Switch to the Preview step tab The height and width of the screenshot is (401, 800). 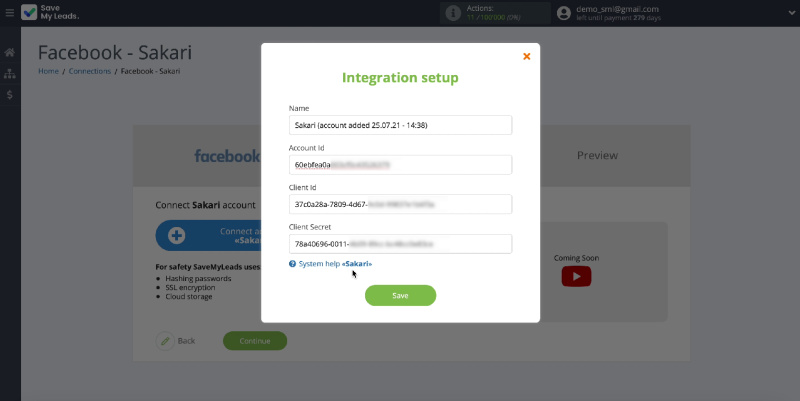point(596,155)
